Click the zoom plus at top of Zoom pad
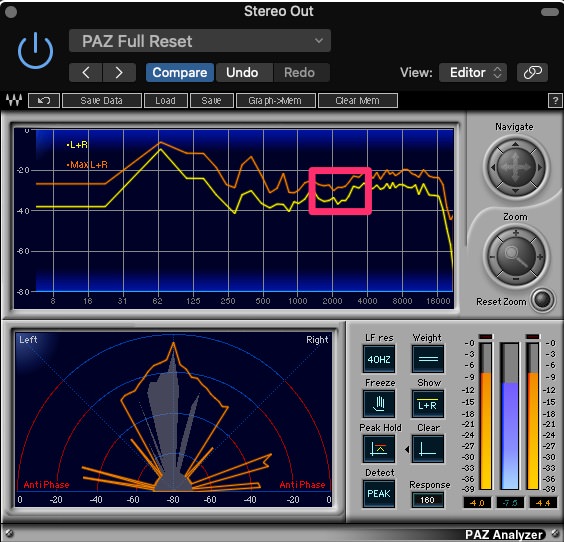 (x=516, y=233)
